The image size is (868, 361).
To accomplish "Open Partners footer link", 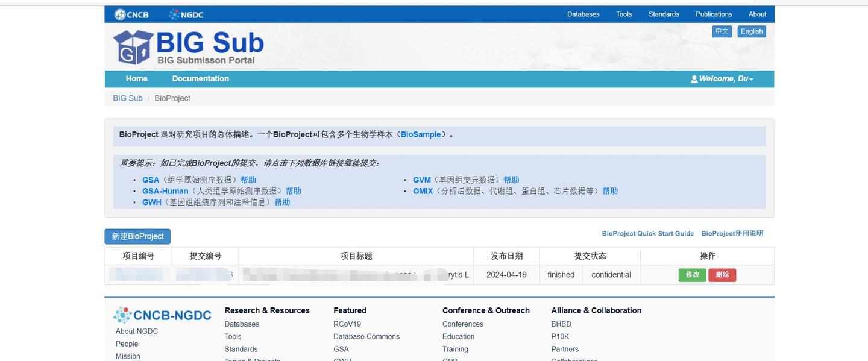I will pyautogui.click(x=565, y=350).
